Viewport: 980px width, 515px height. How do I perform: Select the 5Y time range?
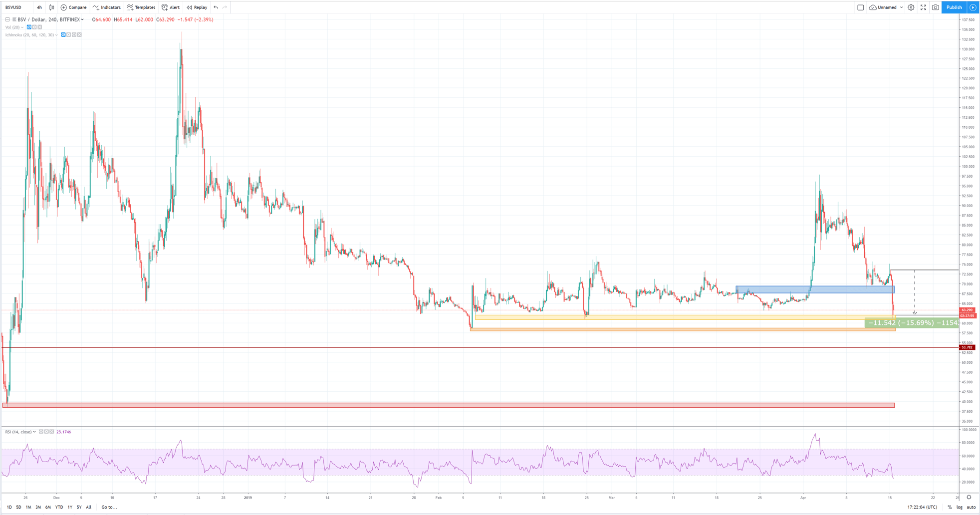click(x=79, y=507)
